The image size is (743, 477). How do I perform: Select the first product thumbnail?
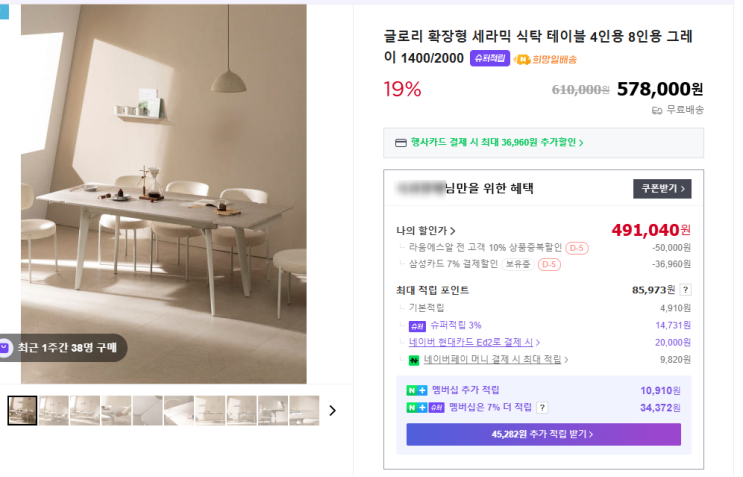click(22, 410)
